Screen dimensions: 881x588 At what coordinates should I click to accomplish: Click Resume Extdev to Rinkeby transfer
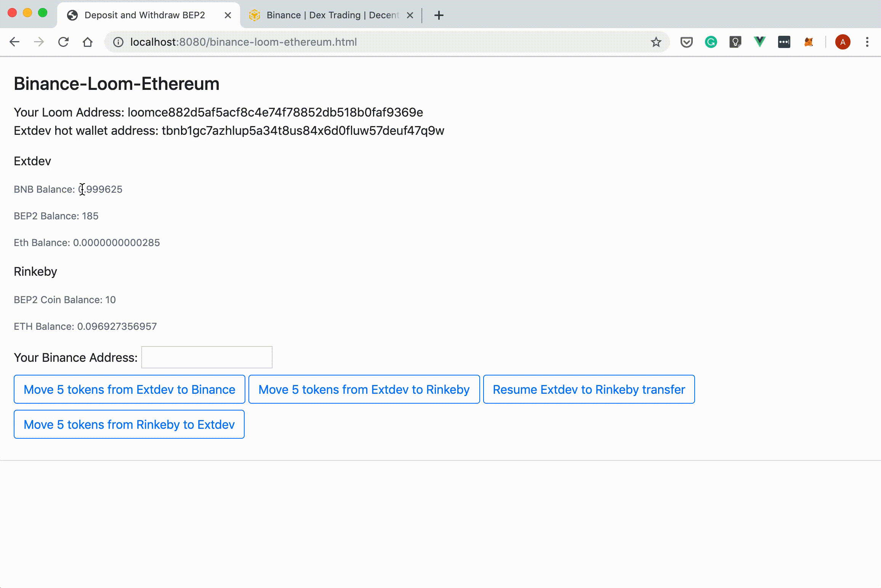pyautogui.click(x=589, y=389)
